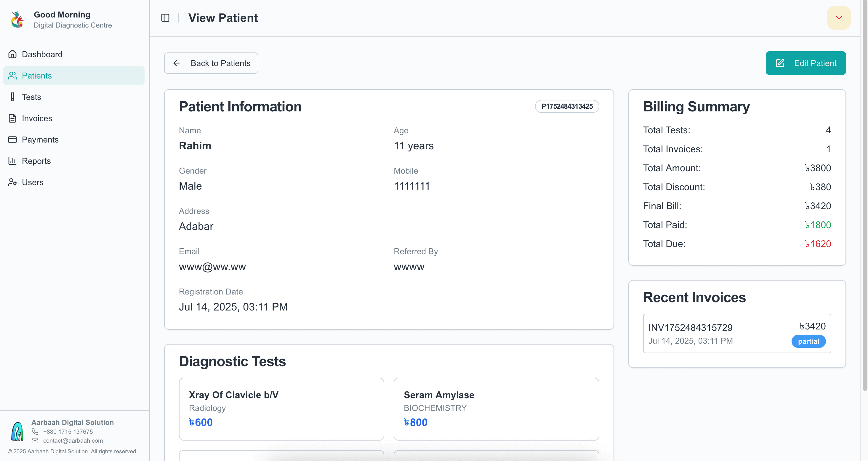Select Patients in sidebar
This screenshot has width=868, height=461.
(x=74, y=76)
